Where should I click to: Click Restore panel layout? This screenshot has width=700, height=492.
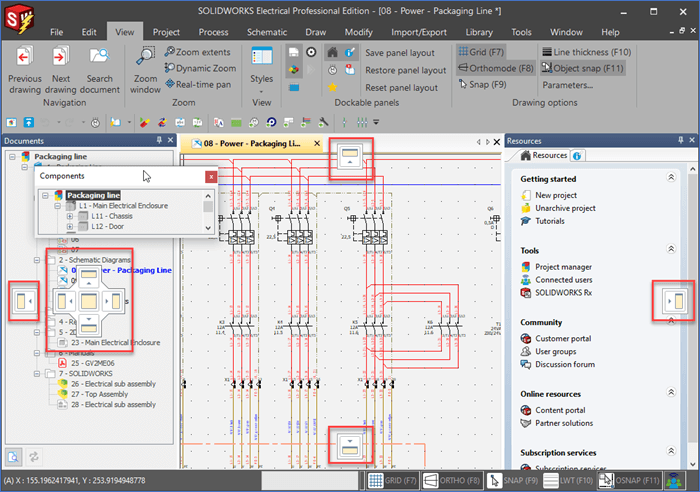coord(405,70)
